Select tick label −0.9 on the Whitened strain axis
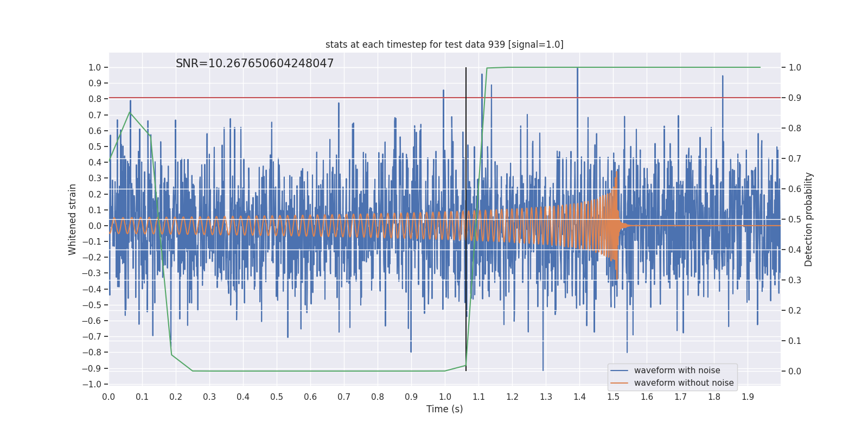 [x=92, y=368]
